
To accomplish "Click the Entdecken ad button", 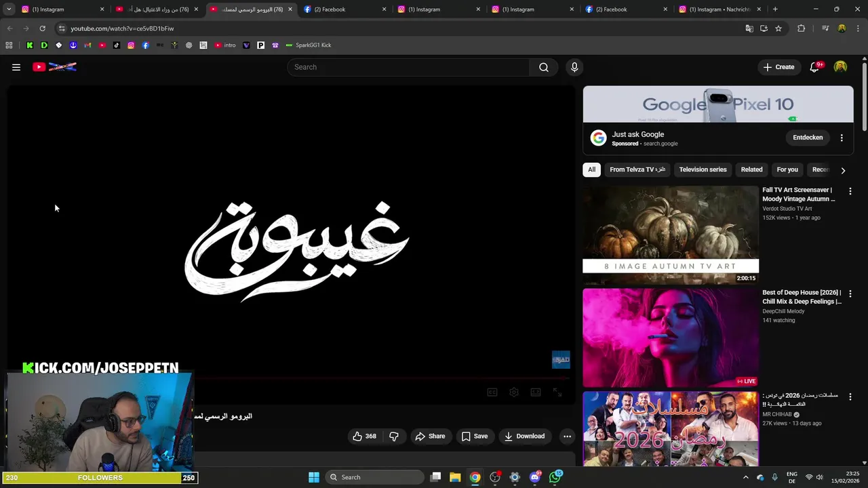I will (x=808, y=138).
